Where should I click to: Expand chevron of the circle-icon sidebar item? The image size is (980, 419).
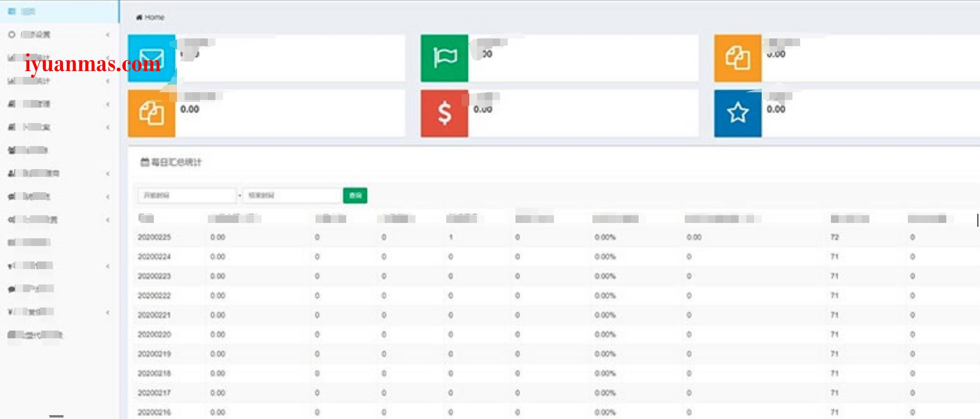point(108,35)
